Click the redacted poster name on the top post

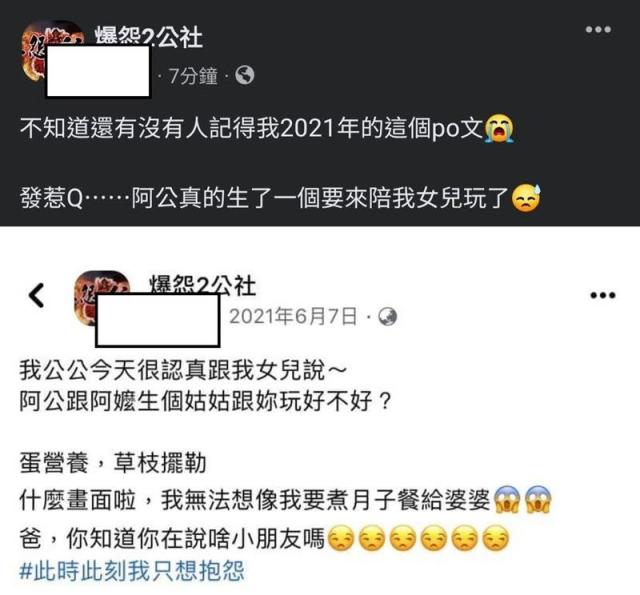(x=98, y=71)
